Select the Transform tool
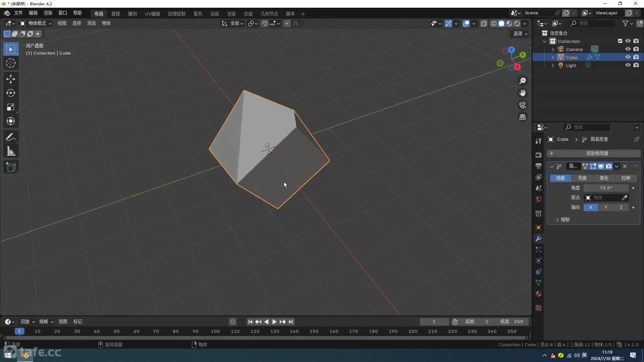This screenshot has height=362, width=644. [11, 121]
